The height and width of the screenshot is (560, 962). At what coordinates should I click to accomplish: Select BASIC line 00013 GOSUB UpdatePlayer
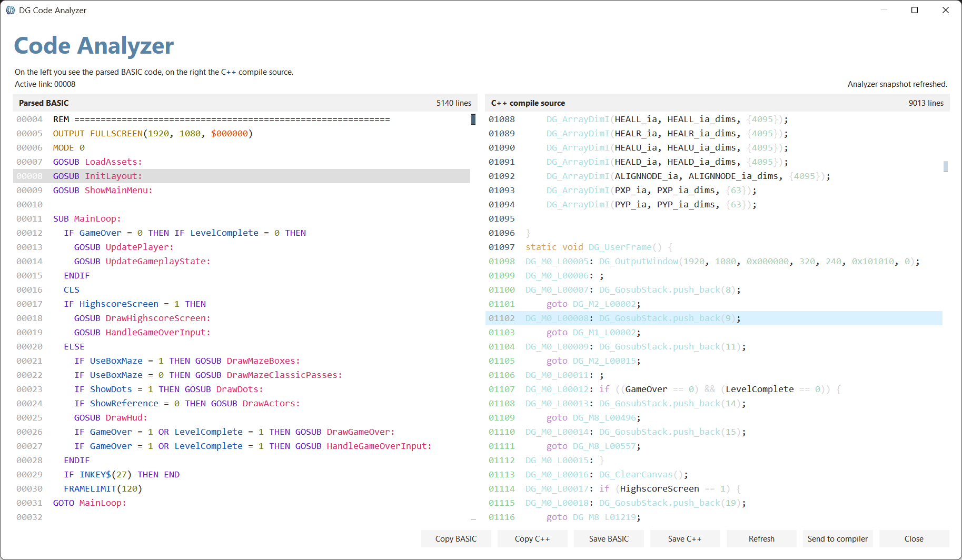(242, 247)
